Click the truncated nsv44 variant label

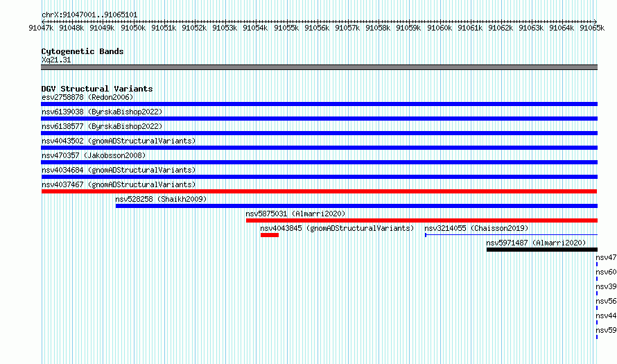606,315
